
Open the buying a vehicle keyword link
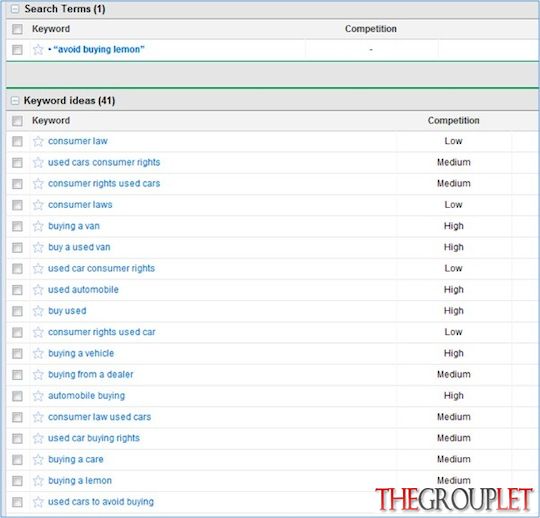pos(81,353)
